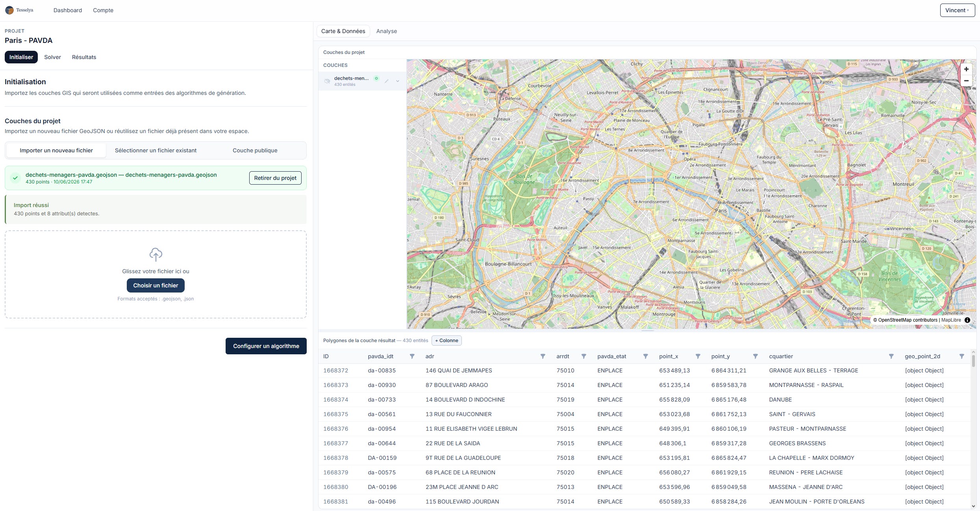Click cell '87 BOULEVARD ARAGO'
The width and height of the screenshot is (980, 511).
[x=457, y=385]
